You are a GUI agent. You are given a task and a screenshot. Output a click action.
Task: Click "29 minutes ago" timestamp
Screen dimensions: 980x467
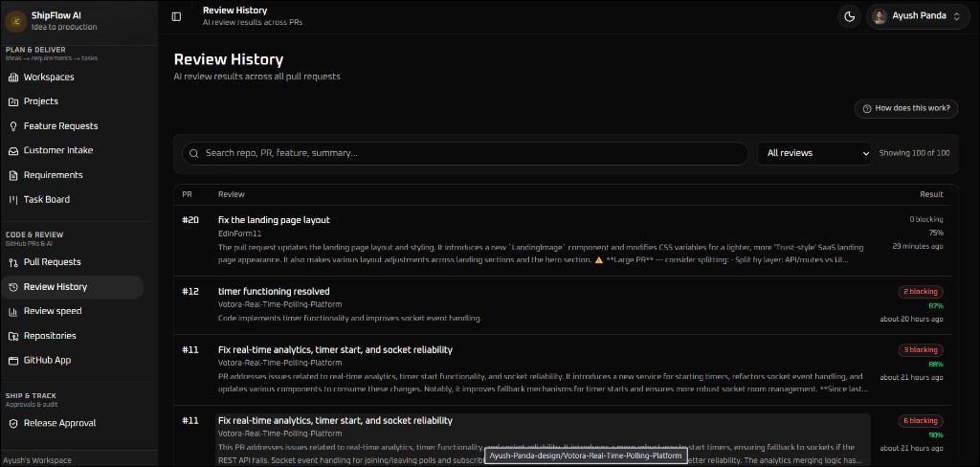[918, 246]
